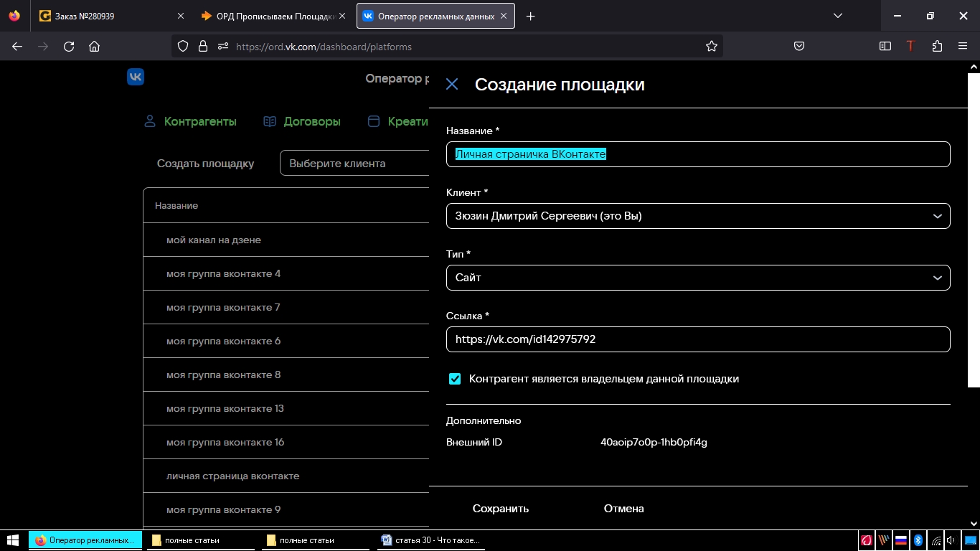The width and height of the screenshot is (980, 551).
Task: Click the Внешний ID value 40aoip7o0p-1hb0pfi4g
Action: (654, 442)
